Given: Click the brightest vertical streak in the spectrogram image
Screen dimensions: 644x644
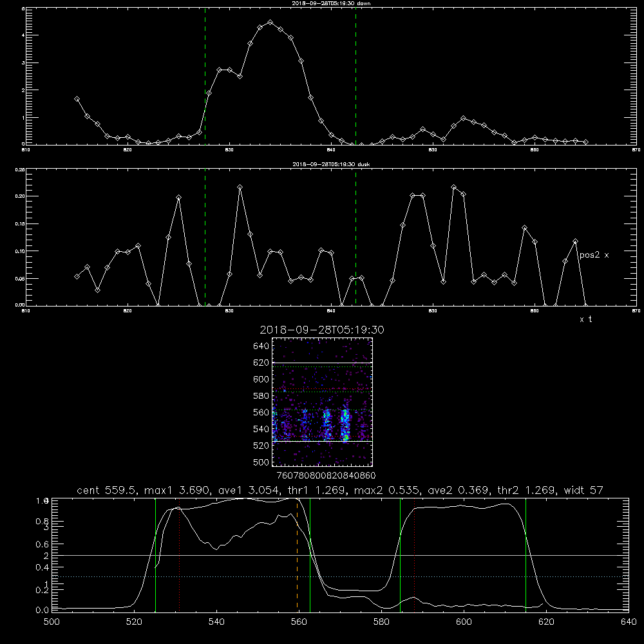Looking at the screenshot, I should (x=345, y=424).
